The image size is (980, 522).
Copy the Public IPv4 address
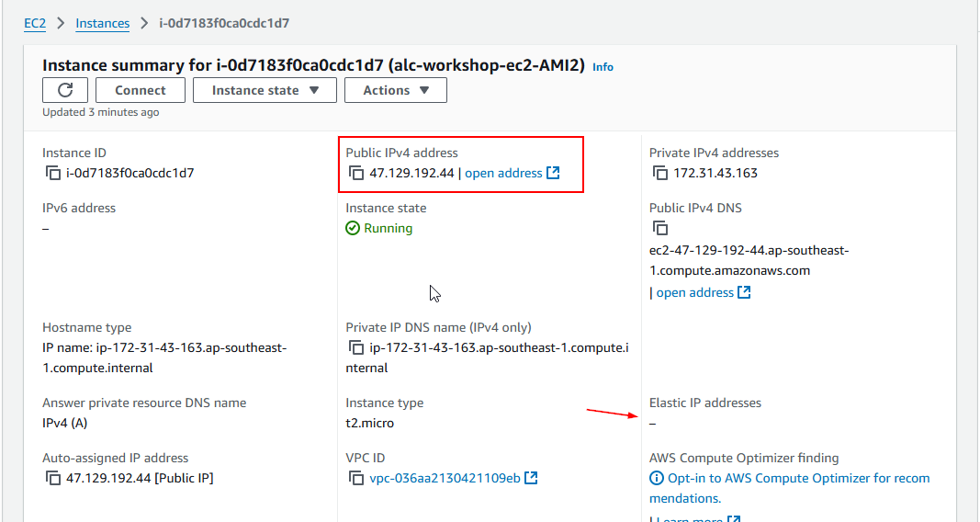pos(356,173)
